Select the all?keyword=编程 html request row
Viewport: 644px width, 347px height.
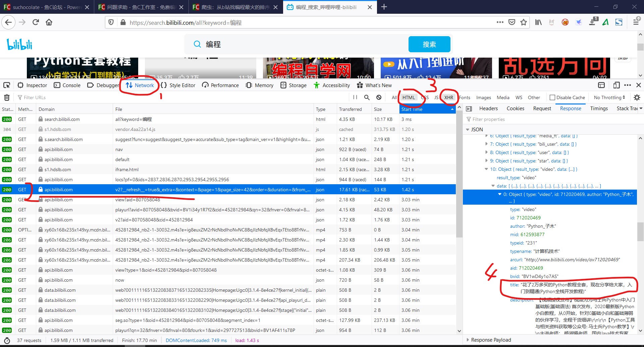[228, 119]
